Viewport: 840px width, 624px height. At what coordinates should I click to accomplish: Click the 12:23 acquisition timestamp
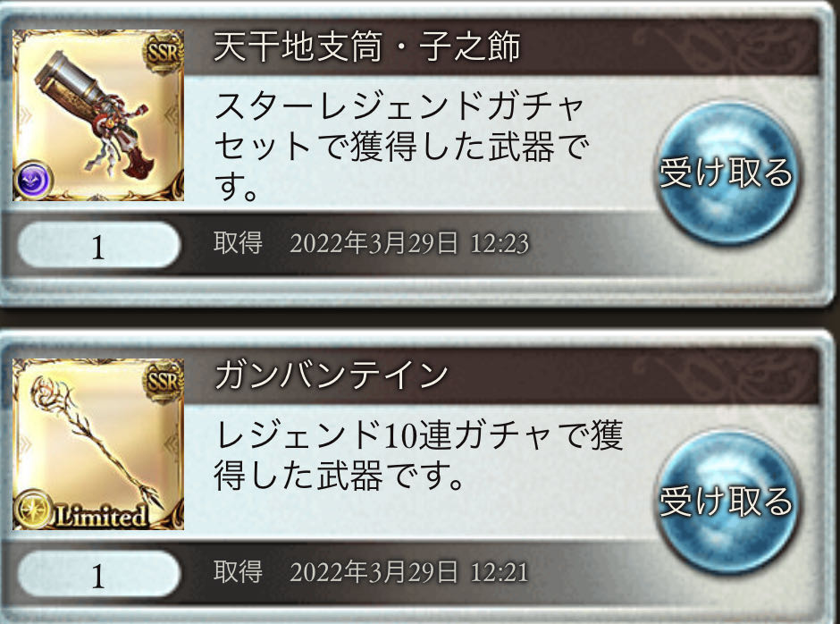click(409, 243)
